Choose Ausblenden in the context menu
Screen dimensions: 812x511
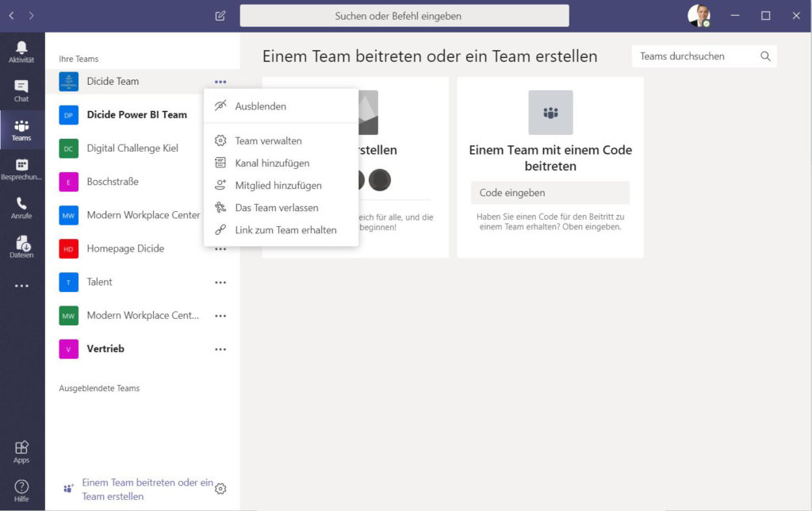(282, 106)
